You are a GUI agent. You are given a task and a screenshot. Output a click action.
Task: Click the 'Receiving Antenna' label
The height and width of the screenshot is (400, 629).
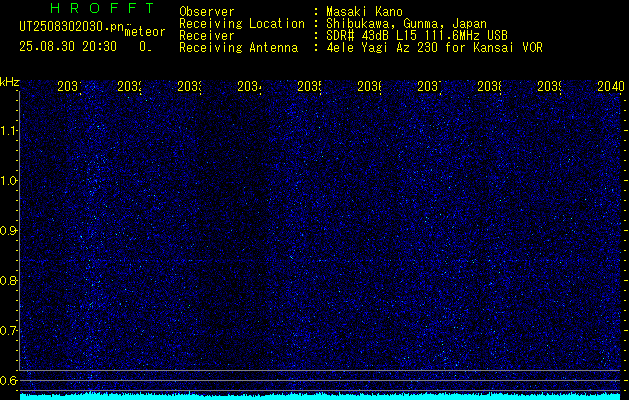238,48
